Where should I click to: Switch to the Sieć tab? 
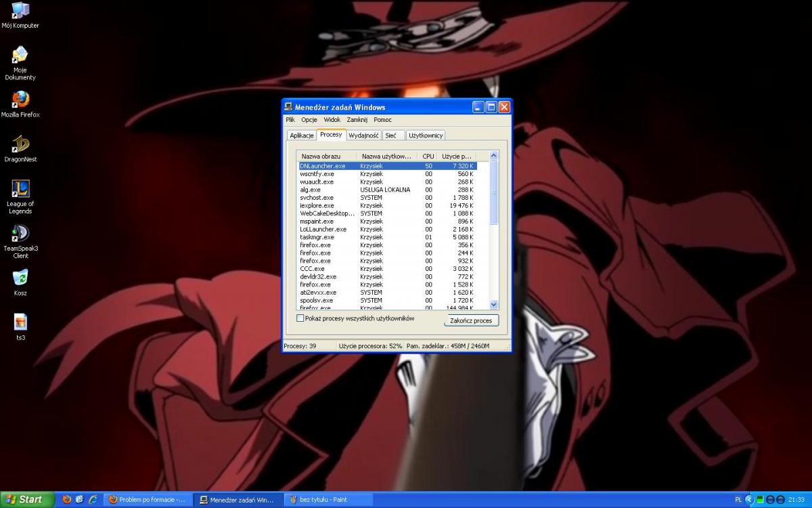coord(393,135)
